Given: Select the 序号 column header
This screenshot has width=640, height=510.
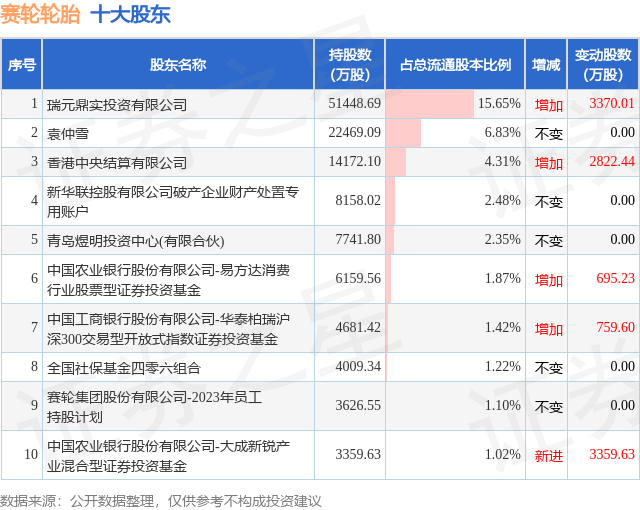Looking at the screenshot, I should click(x=21, y=64).
